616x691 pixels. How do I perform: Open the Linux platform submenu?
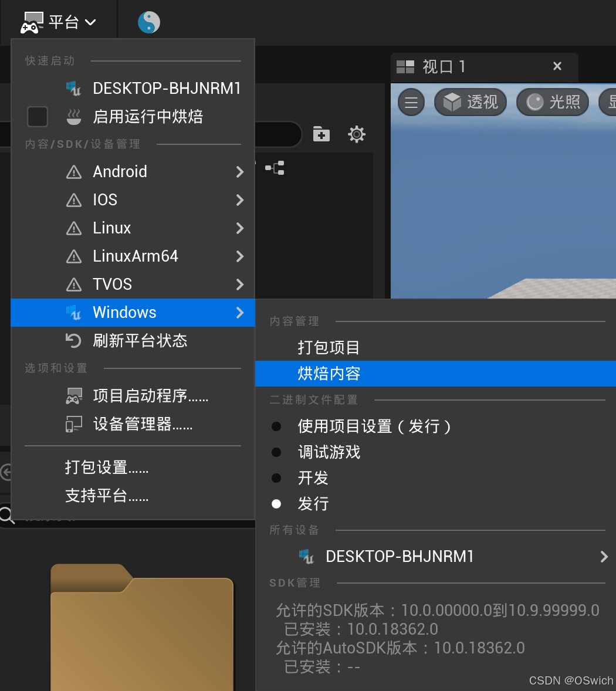coord(133,228)
